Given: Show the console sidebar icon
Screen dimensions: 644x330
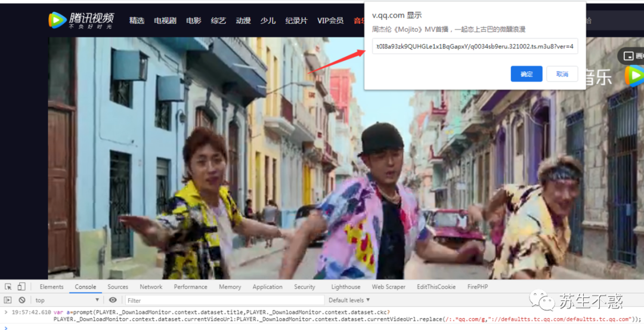Looking at the screenshot, I should tap(8, 300).
